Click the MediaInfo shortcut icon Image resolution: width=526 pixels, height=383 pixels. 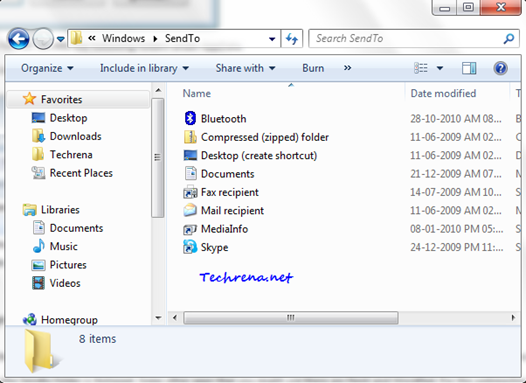click(190, 229)
